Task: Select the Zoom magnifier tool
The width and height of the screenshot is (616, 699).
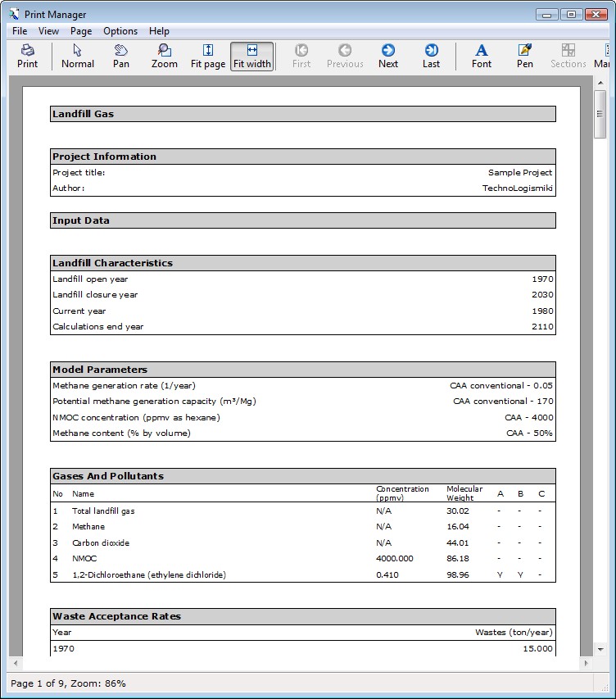Action: point(165,56)
